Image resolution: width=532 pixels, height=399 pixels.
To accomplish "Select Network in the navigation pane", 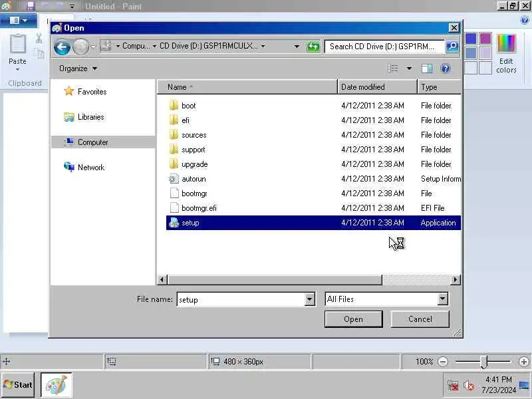I will 84,168.
